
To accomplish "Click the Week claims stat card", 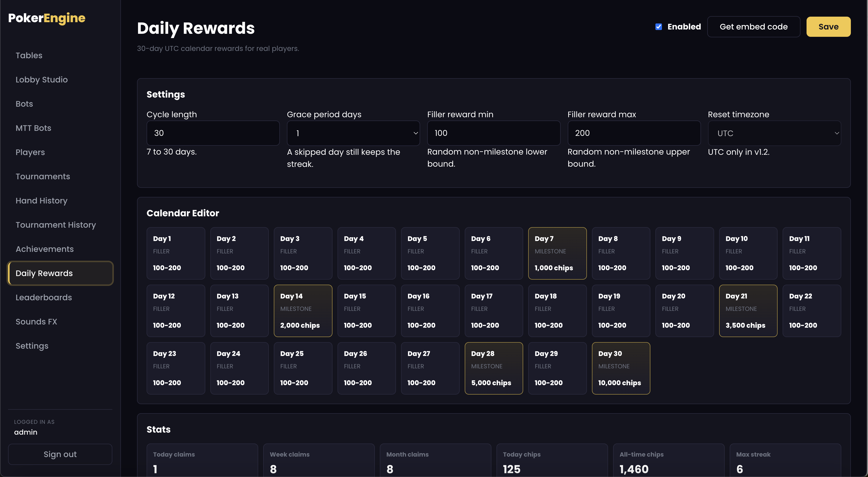I will (x=319, y=460).
